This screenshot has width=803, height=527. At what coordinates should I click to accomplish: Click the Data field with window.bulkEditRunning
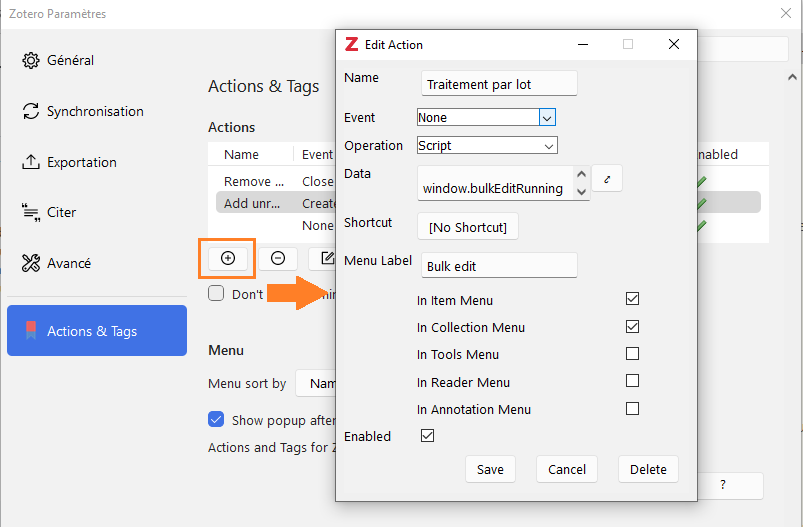coord(497,183)
